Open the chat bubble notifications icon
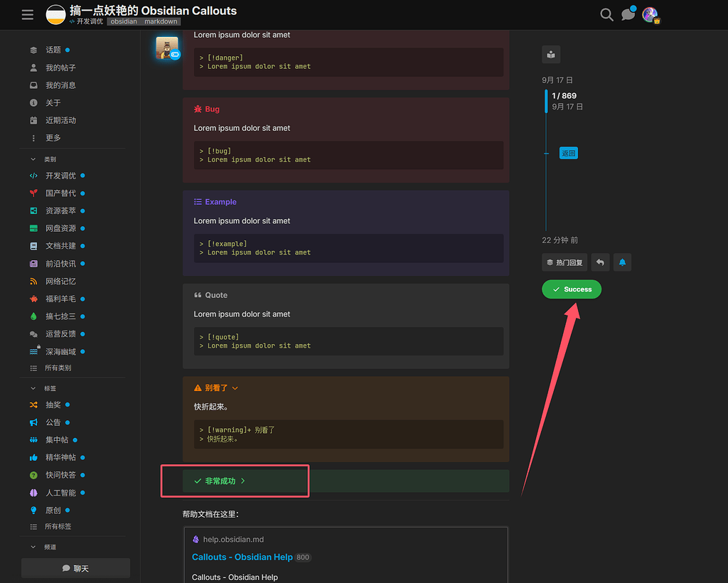Image resolution: width=728 pixels, height=583 pixels. pos(628,14)
